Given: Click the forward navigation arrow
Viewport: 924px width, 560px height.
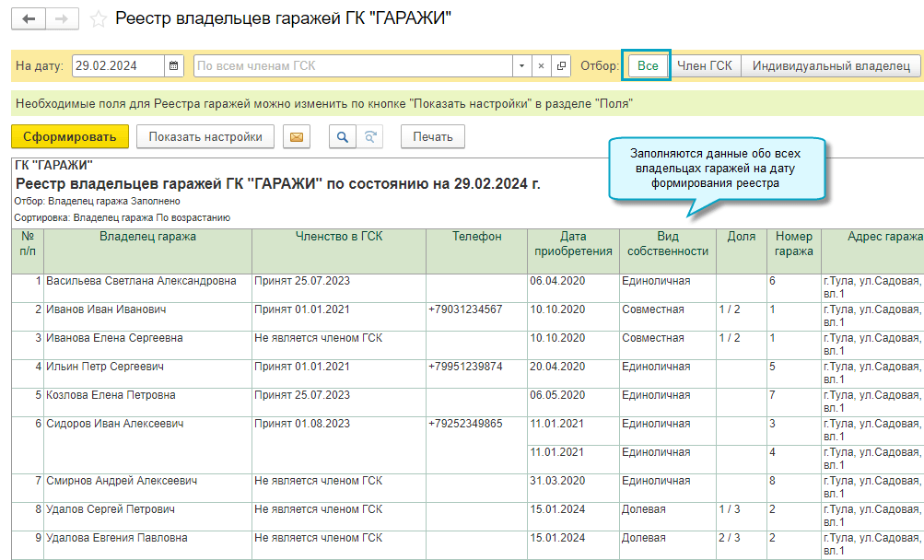Looking at the screenshot, I should coord(62,18).
